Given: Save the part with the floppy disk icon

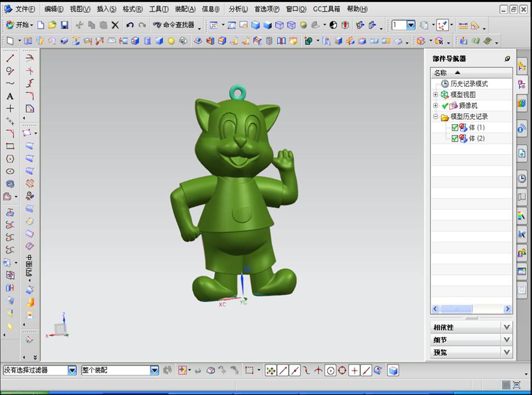Looking at the screenshot, I should click(65, 25).
